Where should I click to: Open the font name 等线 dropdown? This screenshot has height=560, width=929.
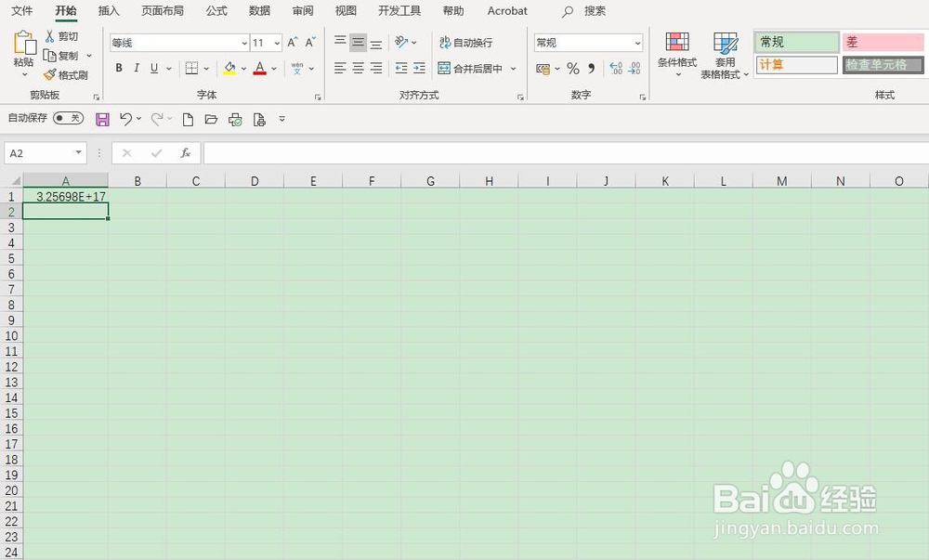(244, 44)
